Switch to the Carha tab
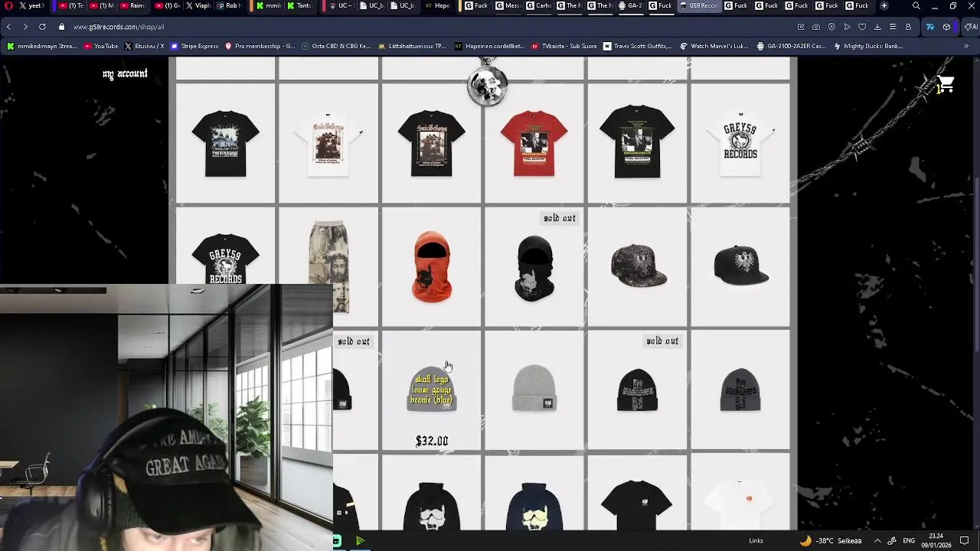The height and width of the screenshot is (551, 980). pyautogui.click(x=538, y=6)
